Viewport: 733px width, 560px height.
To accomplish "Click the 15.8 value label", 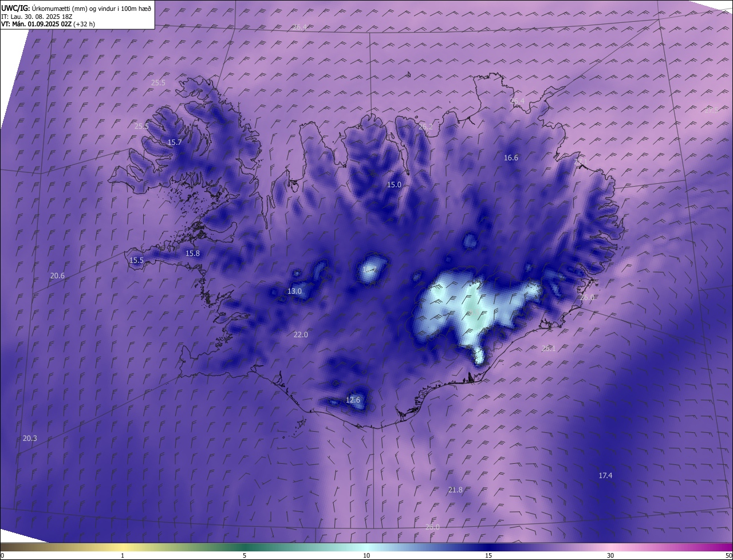I will [x=192, y=253].
